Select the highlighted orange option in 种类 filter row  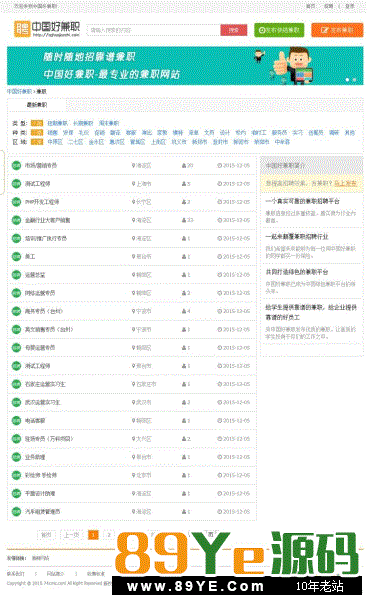37,132
